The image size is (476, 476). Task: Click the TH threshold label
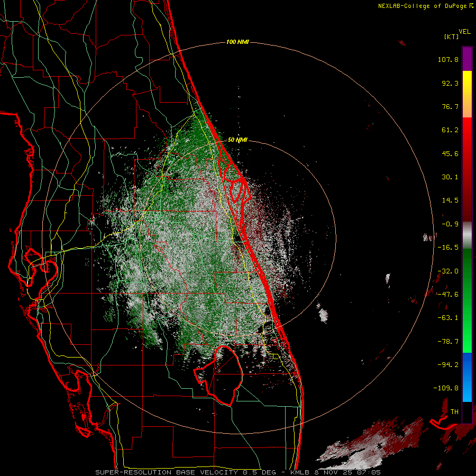click(x=454, y=411)
